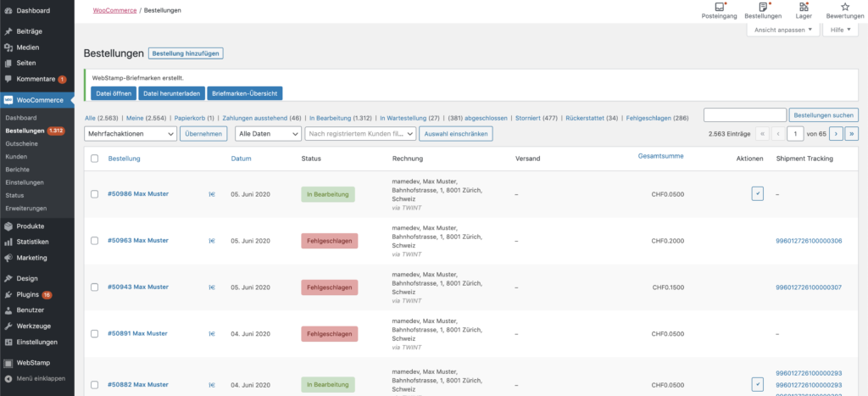Click the Werkzeuge wrench icon
Screen dimensions: 868x396
8,326
